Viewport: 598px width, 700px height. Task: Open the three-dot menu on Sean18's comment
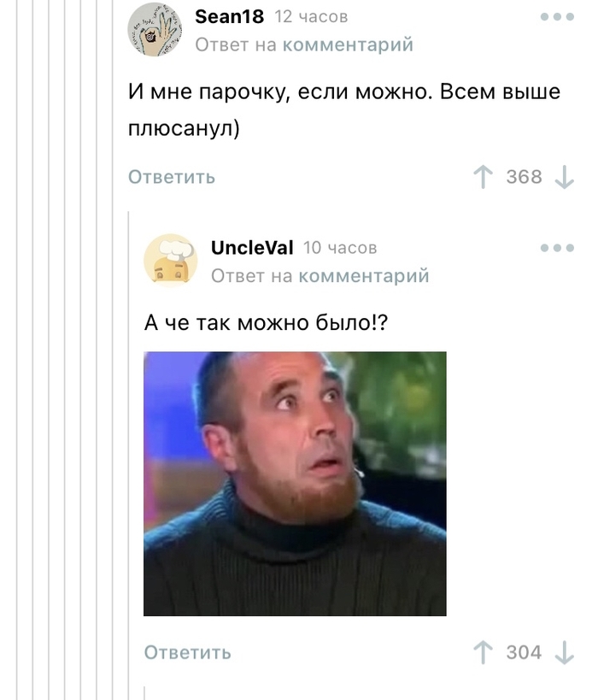(557, 17)
